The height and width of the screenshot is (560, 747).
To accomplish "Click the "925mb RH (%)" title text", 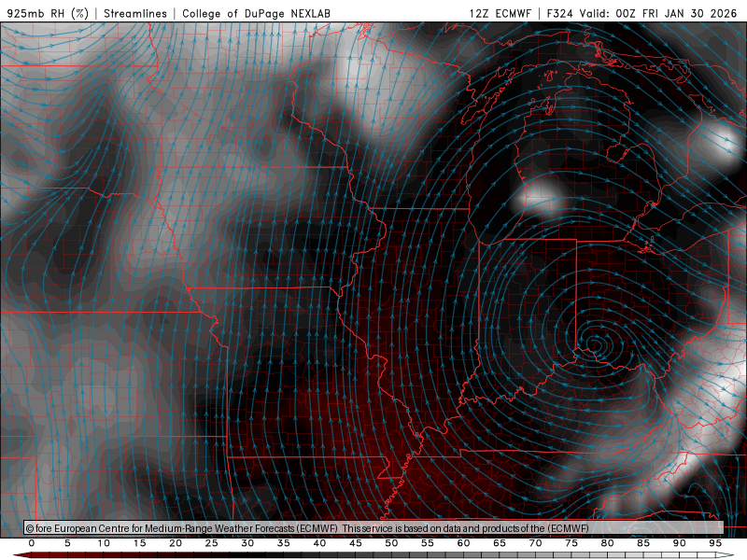I will [49, 13].
